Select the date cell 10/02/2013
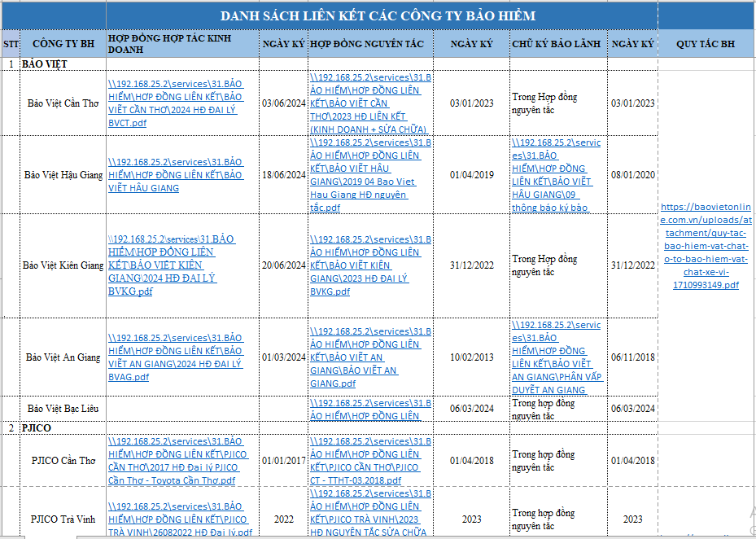This screenshot has width=756, height=539. [x=471, y=357]
